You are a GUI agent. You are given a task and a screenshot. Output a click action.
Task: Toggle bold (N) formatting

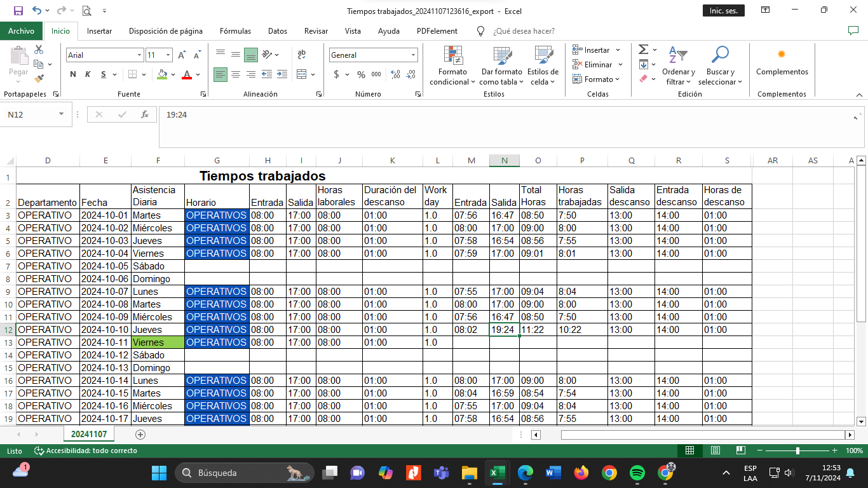(73, 74)
